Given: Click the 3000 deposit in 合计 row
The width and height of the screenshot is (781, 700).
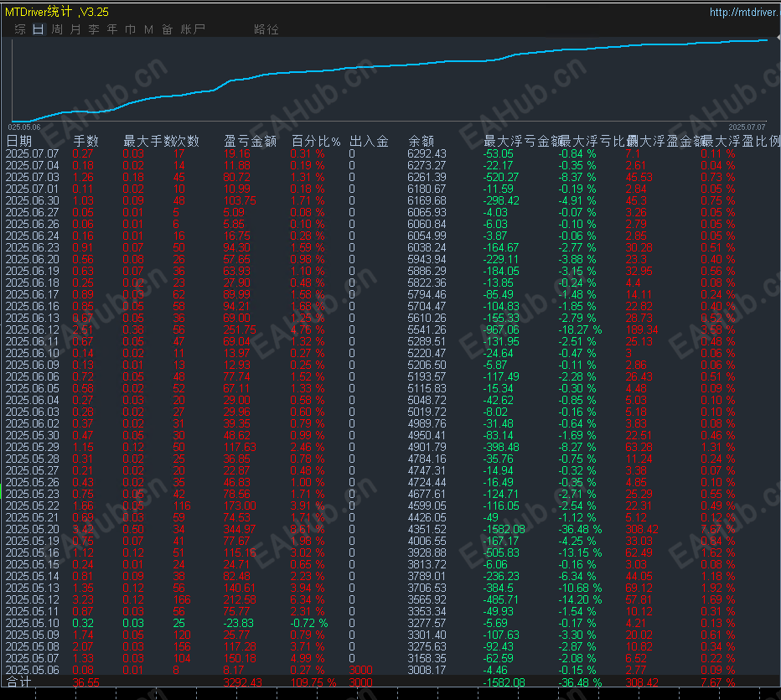Looking at the screenshot, I should [x=360, y=682].
